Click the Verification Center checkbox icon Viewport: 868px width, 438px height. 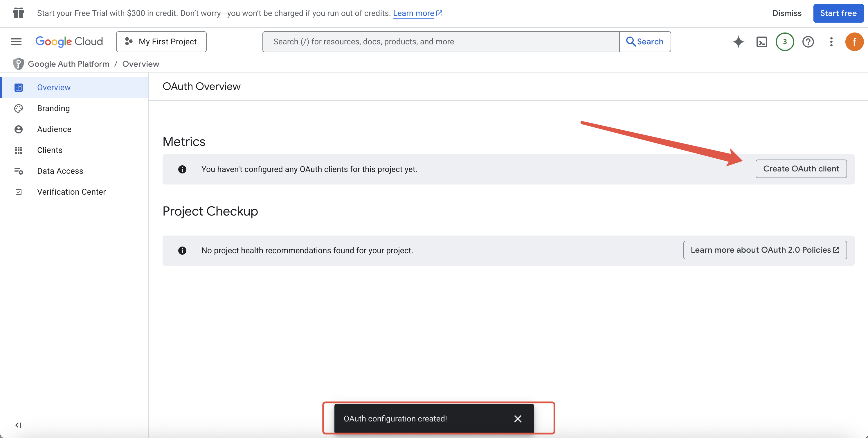tap(19, 192)
